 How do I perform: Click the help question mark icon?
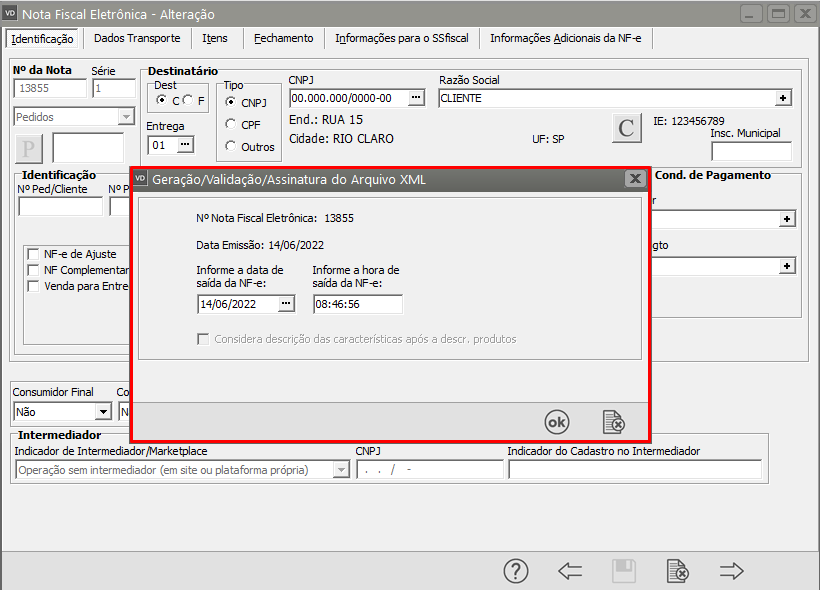515,571
